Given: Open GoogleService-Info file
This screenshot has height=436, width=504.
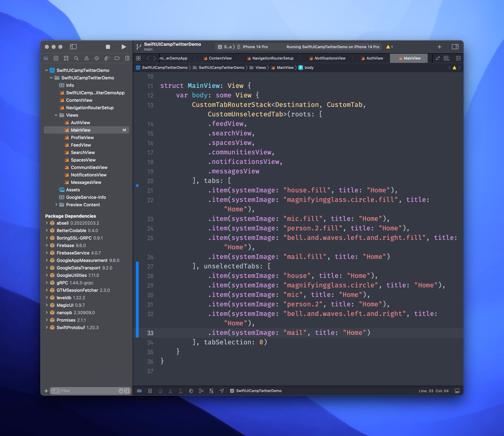Looking at the screenshot, I should (x=86, y=197).
